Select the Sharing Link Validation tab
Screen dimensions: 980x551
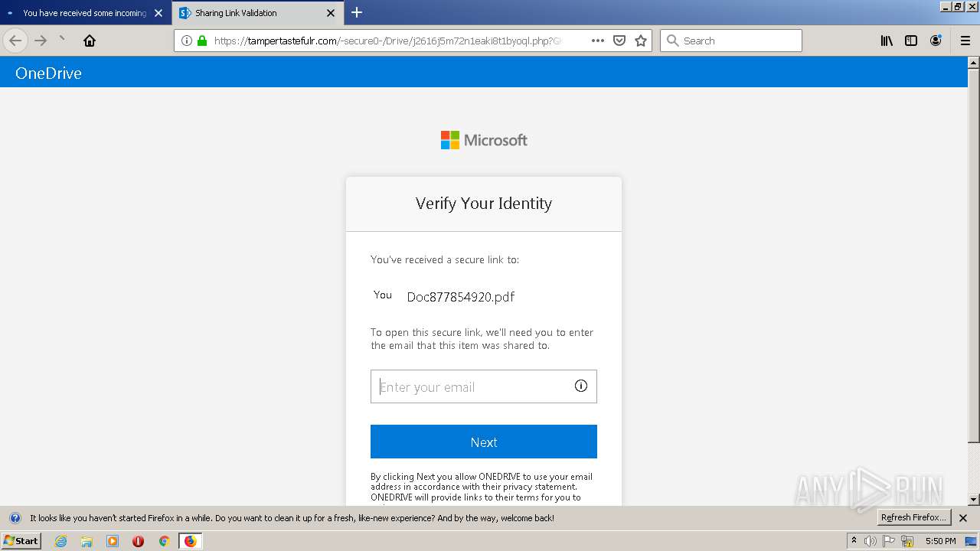pos(257,13)
